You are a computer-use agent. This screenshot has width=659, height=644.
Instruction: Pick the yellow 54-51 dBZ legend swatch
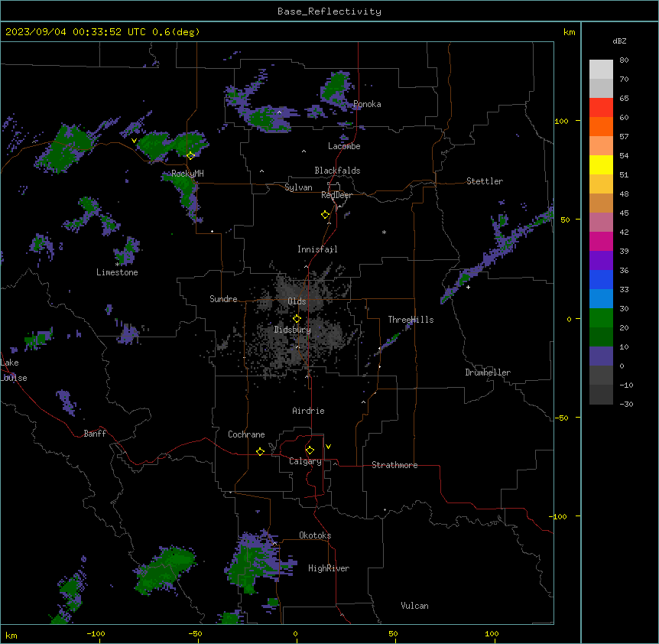(x=601, y=164)
